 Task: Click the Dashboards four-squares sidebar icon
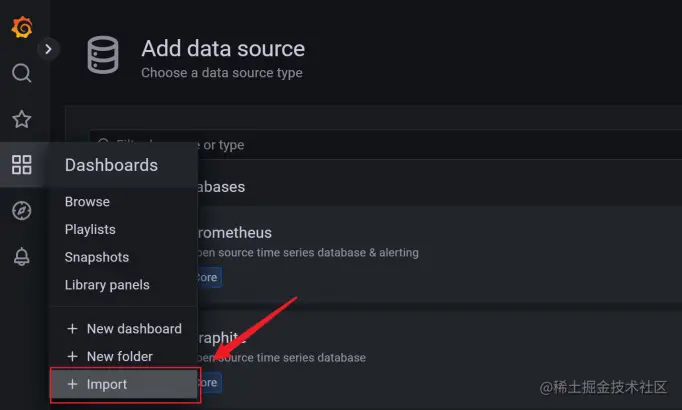click(x=21, y=165)
